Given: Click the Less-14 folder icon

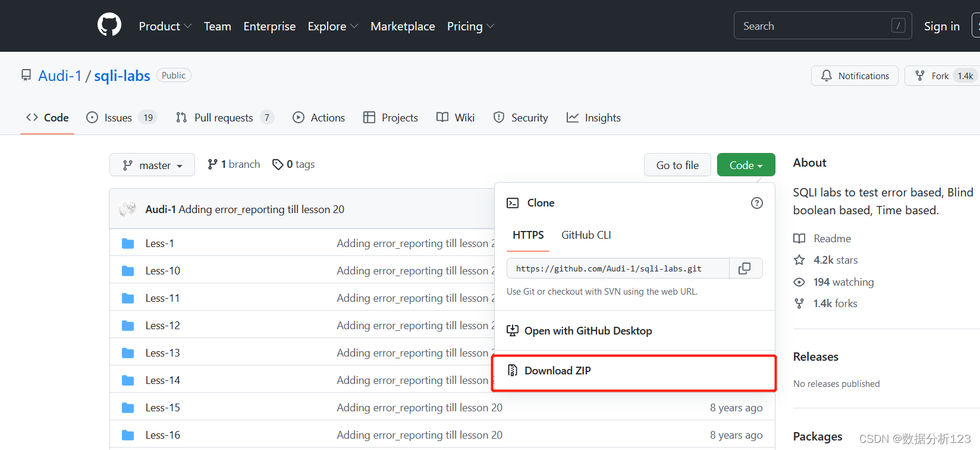Looking at the screenshot, I should point(128,380).
